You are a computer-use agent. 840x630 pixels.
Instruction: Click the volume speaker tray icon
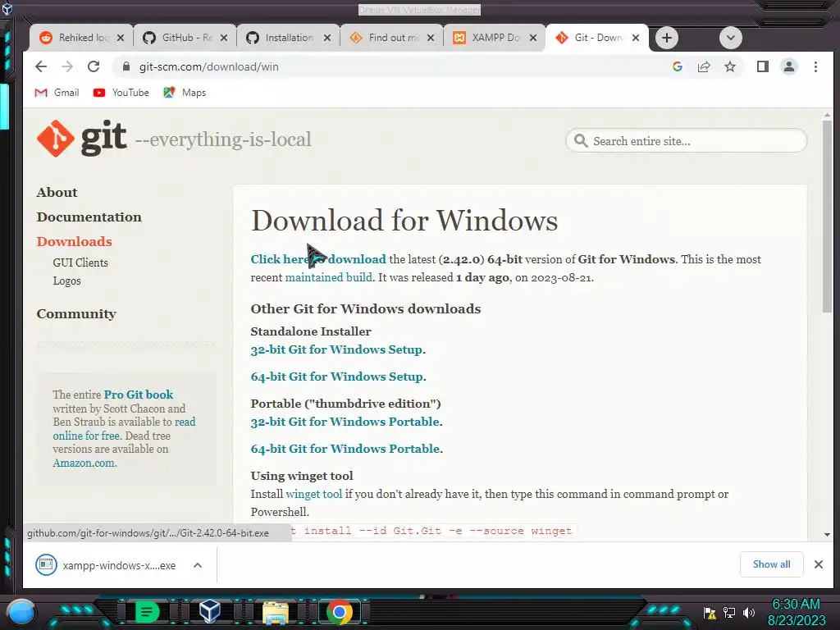[748, 612]
